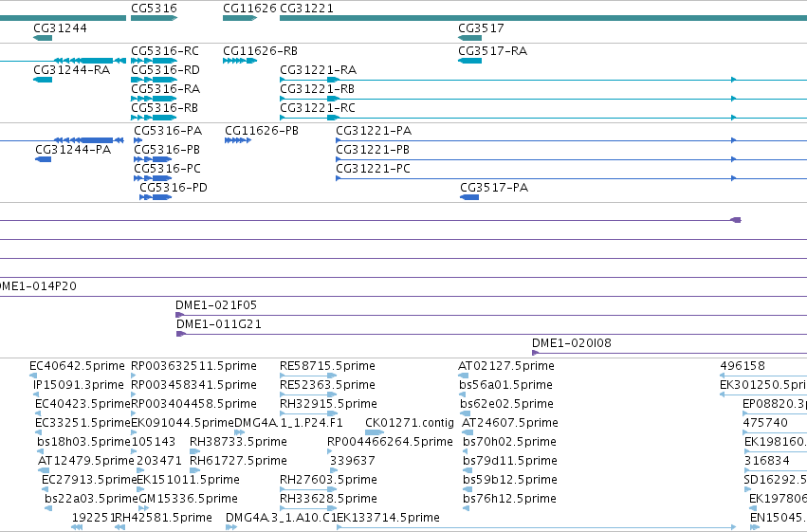Click EST RH42581.5prime
This screenshot has width=807, height=532.
coord(163,518)
